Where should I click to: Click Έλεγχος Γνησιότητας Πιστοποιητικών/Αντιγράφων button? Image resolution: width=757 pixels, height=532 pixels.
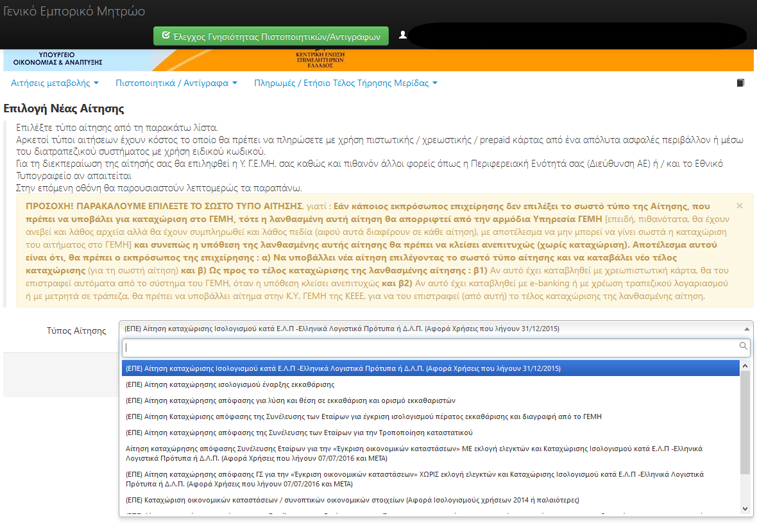pos(271,36)
